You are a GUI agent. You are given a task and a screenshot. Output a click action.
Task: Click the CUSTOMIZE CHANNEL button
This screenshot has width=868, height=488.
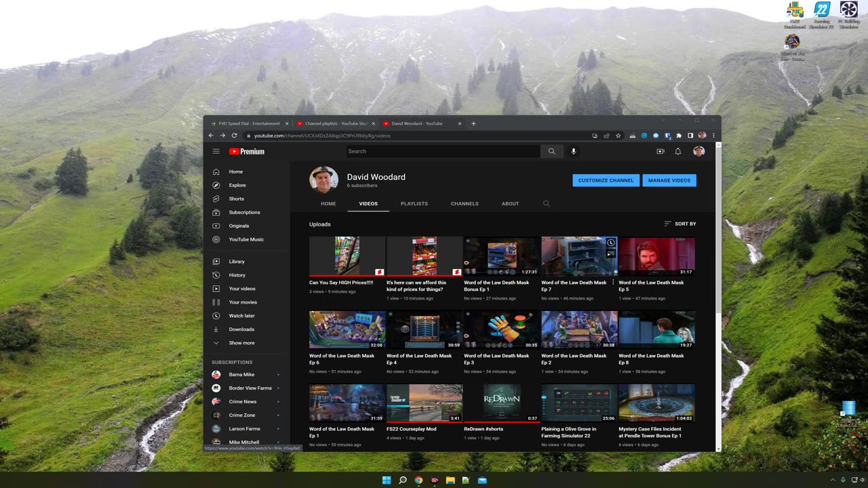[606, 180]
